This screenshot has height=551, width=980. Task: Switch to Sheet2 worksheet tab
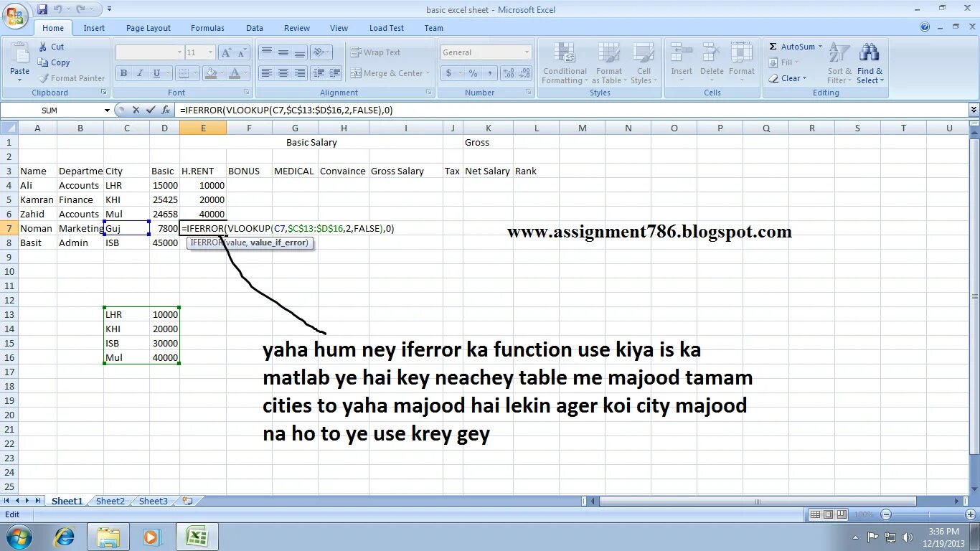click(110, 501)
